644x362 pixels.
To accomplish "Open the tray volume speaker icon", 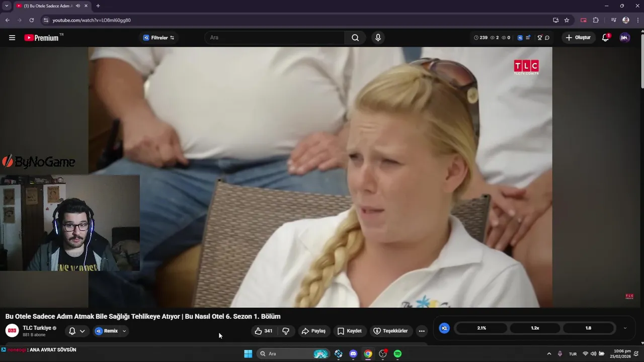I will click(593, 354).
